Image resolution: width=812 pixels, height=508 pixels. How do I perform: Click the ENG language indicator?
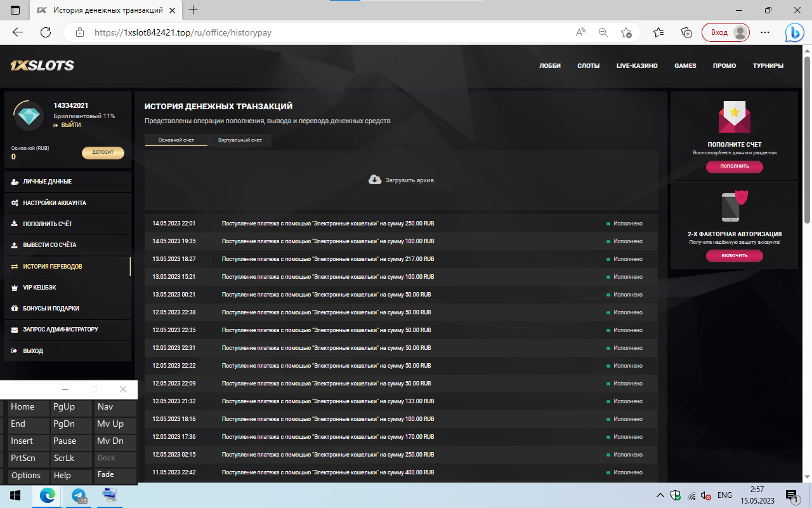pos(724,495)
